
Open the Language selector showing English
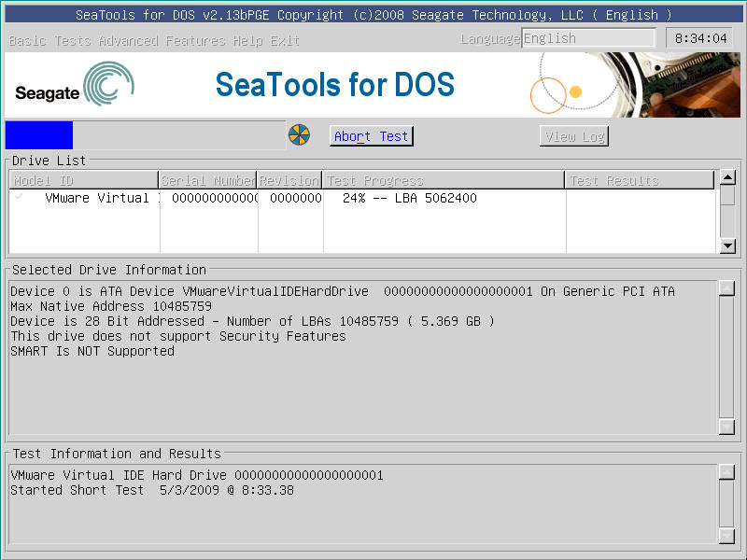click(589, 38)
